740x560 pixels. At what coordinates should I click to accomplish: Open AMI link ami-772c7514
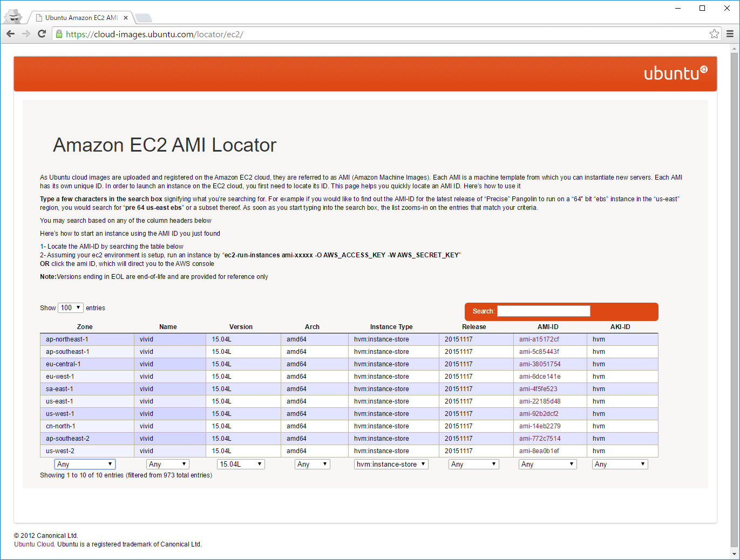tap(540, 439)
